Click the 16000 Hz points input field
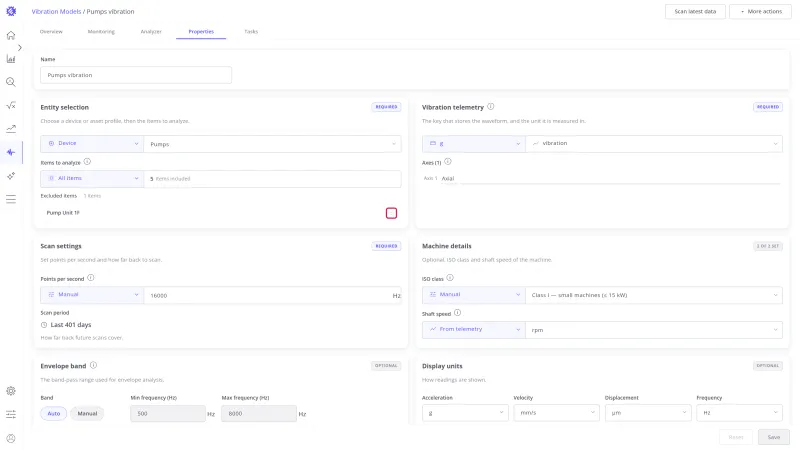The height and width of the screenshot is (450, 800). [272, 295]
